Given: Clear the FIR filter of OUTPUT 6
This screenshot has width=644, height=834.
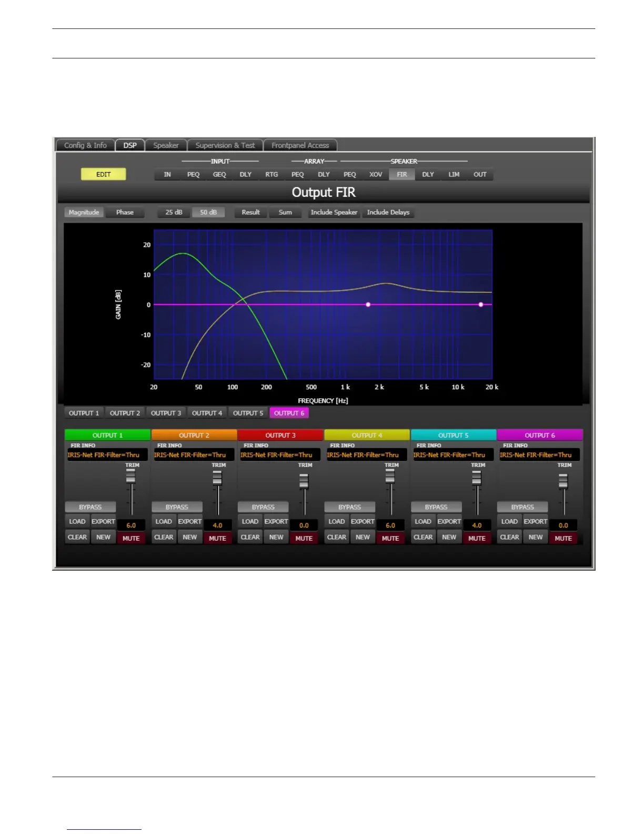Looking at the screenshot, I should (x=510, y=537).
